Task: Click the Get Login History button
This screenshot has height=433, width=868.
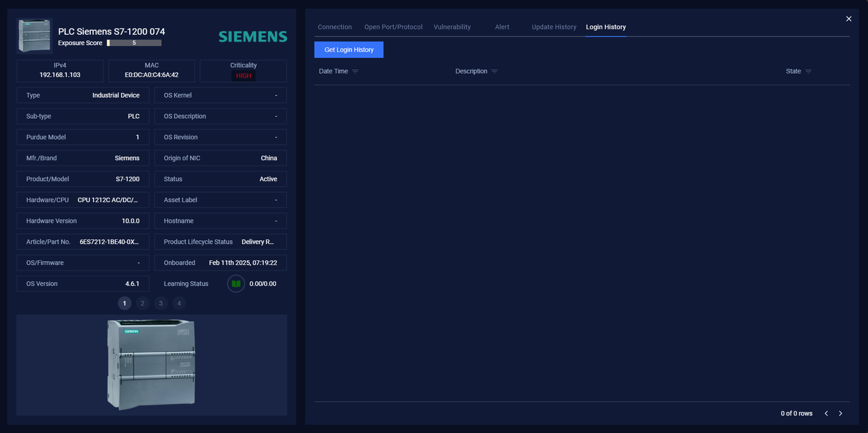Action: click(349, 49)
